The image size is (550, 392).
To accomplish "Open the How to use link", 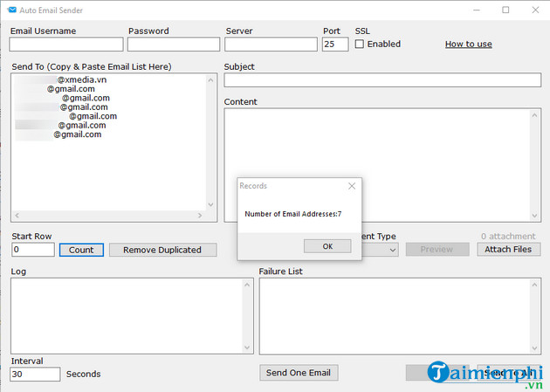I will [468, 45].
